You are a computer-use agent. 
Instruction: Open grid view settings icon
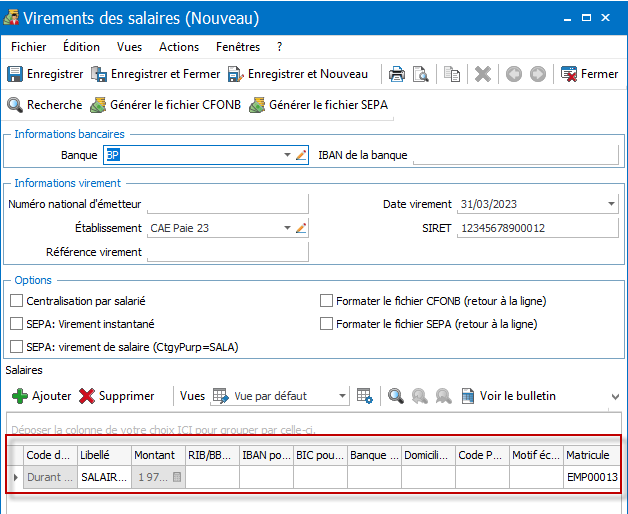365,396
